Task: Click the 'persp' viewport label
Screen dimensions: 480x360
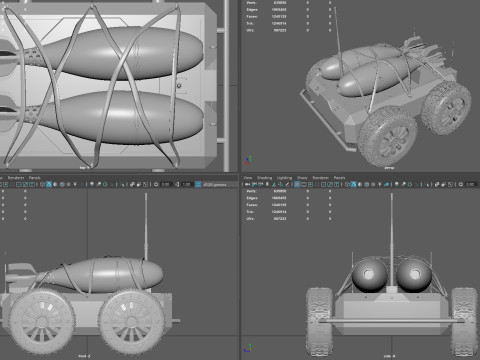Action: (x=389, y=168)
